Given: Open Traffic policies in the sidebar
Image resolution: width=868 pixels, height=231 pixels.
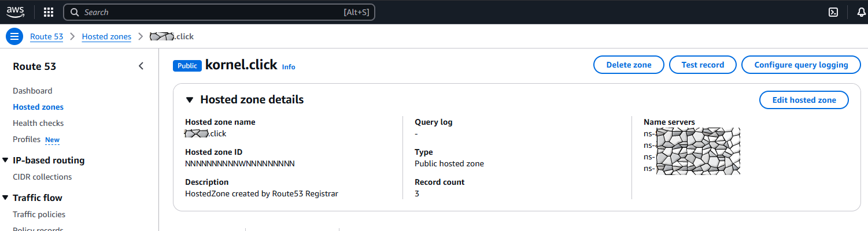Looking at the screenshot, I should coord(39,214).
